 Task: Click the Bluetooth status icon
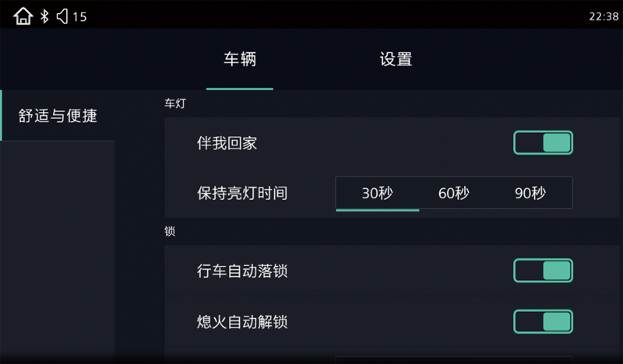coord(45,16)
